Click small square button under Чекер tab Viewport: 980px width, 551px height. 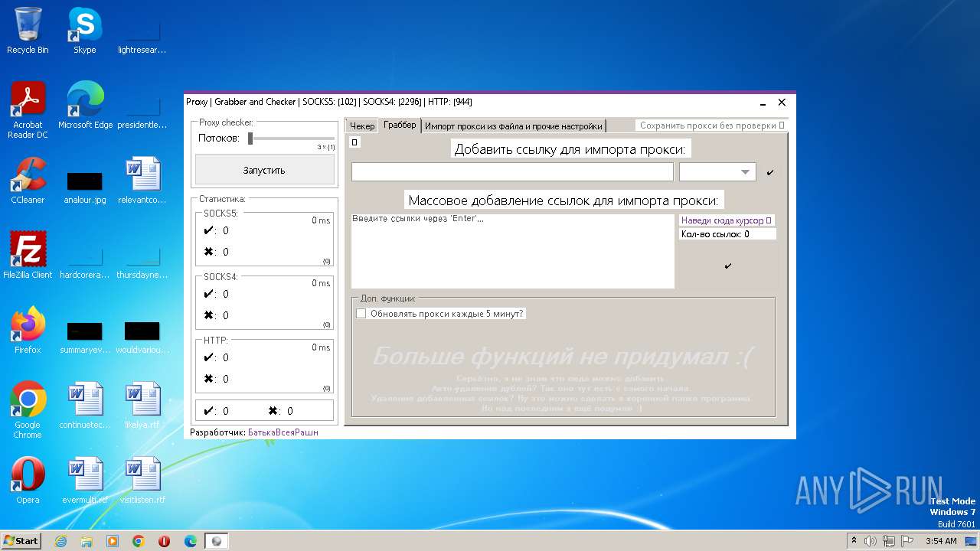(x=354, y=142)
